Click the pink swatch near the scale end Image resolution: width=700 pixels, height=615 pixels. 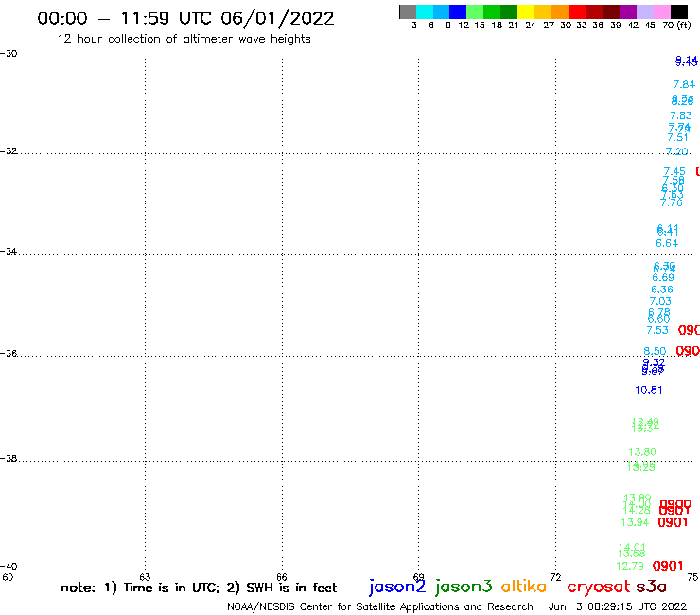tap(661, 11)
